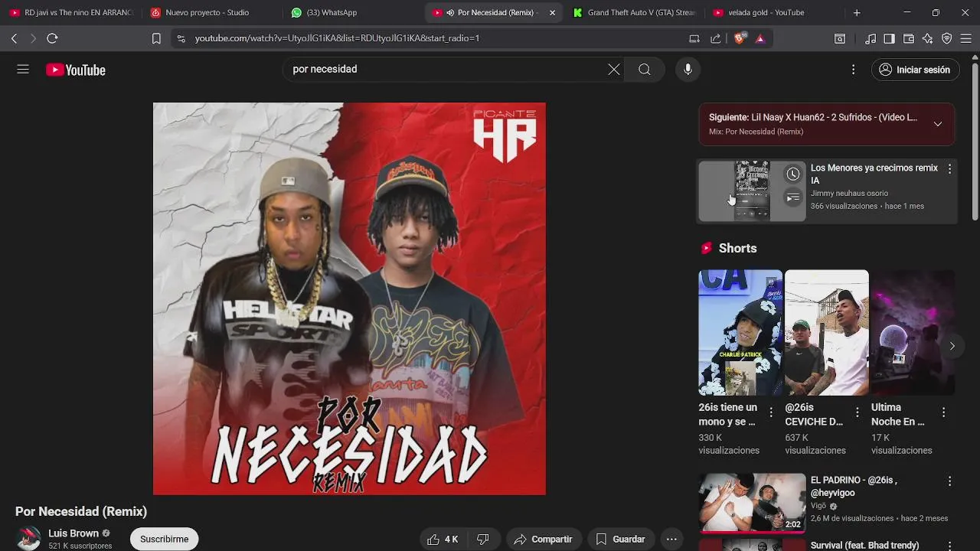980x551 pixels.
Task: Go back with the browser back arrow
Action: click(x=14, y=38)
